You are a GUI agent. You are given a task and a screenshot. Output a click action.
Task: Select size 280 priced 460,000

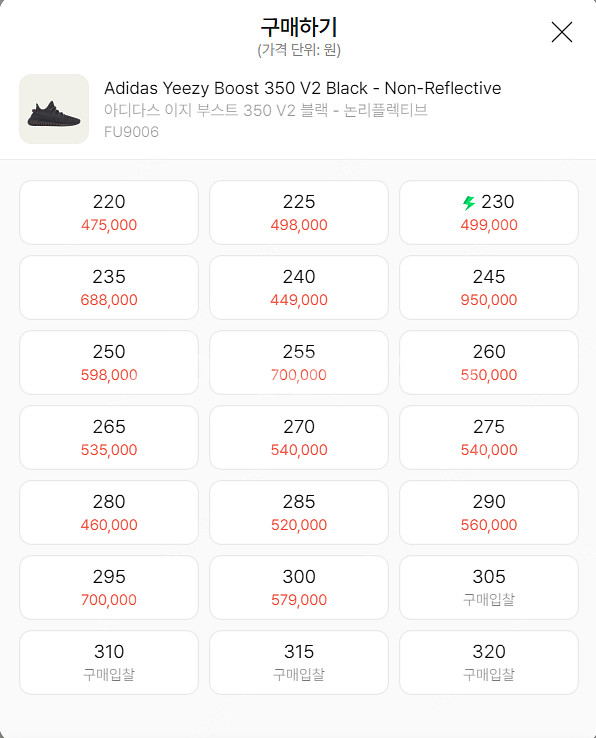coord(109,513)
